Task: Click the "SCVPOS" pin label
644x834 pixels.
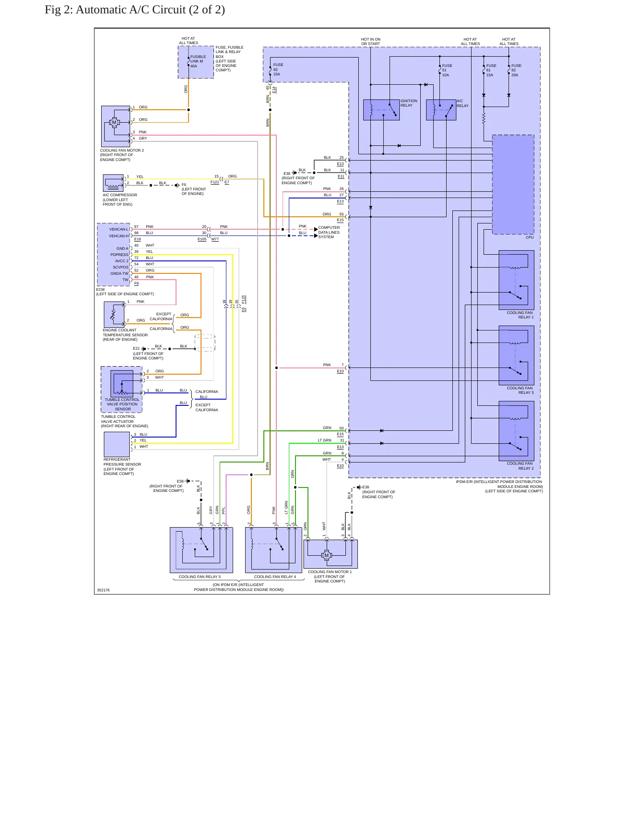Action: (x=120, y=267)
